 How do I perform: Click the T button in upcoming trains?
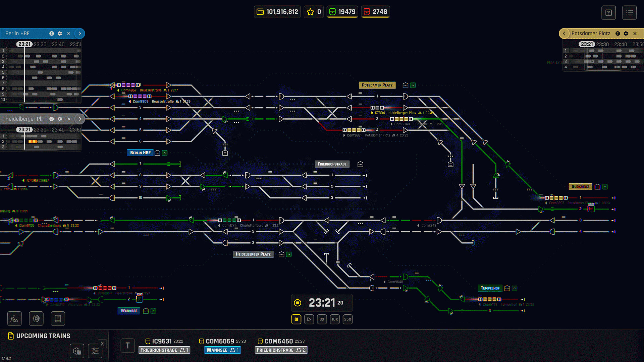click(127, 346)
